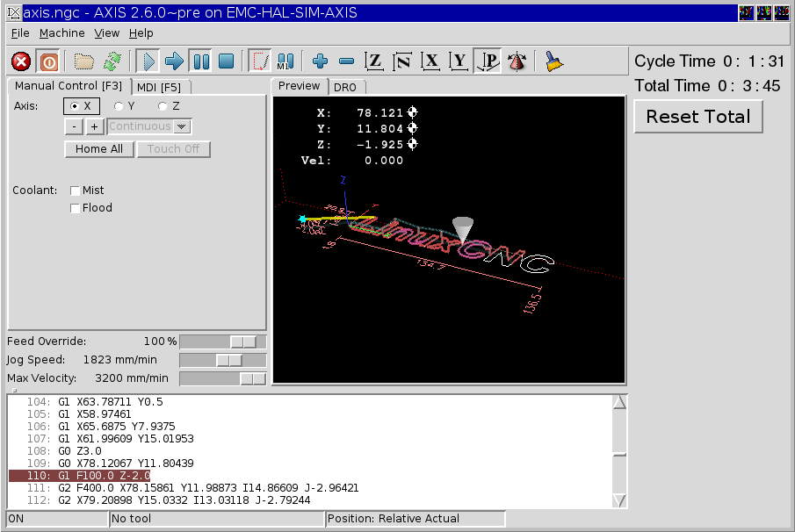
Task: Toggle skip lines with block delete
Action: [260, 61]
